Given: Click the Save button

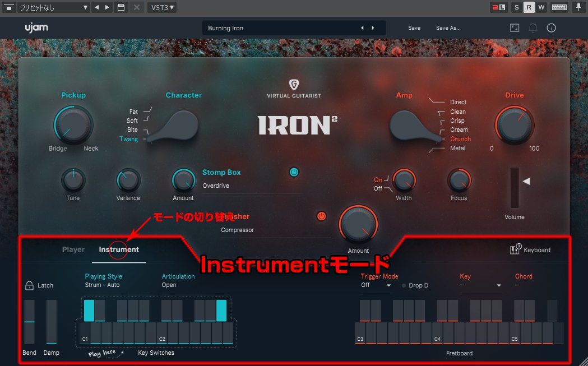Looking at the screenshot, I should [x=414, y=28].
